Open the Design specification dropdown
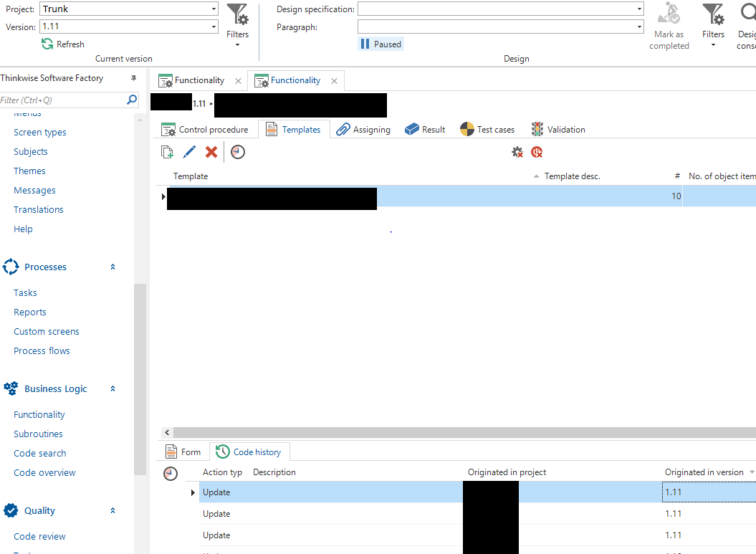 point(639,9)
